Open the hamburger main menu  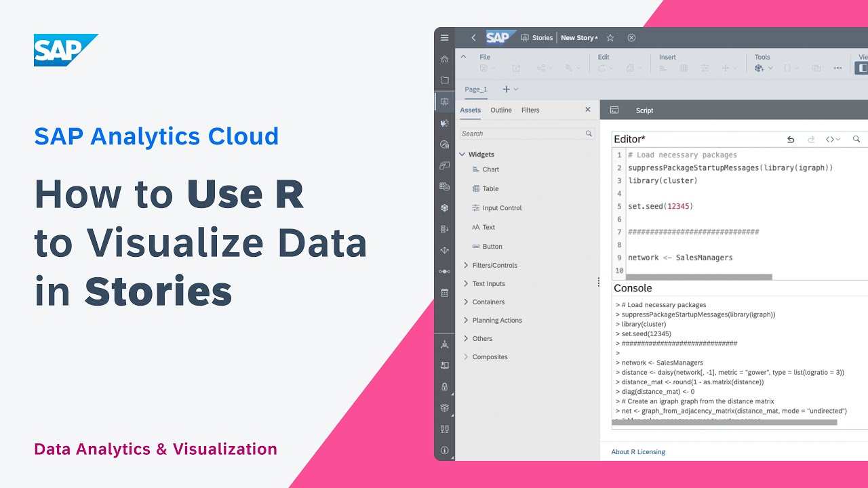tap(444, 38)
